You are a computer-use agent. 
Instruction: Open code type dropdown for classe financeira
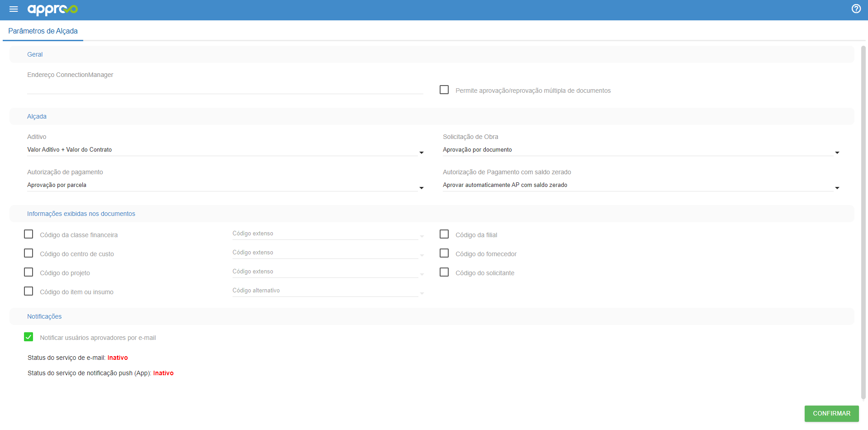tap(328, 234)
